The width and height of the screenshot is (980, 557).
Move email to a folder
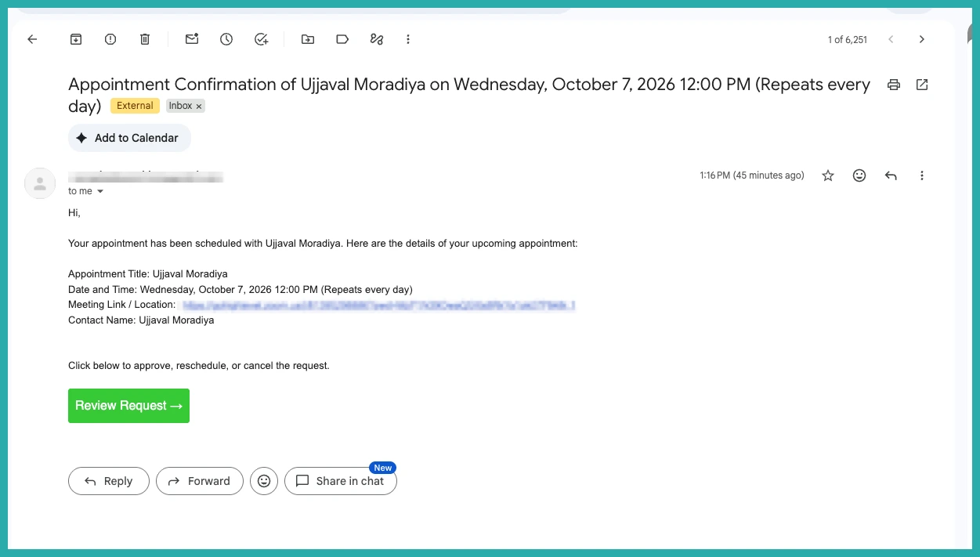pos(308,39)
